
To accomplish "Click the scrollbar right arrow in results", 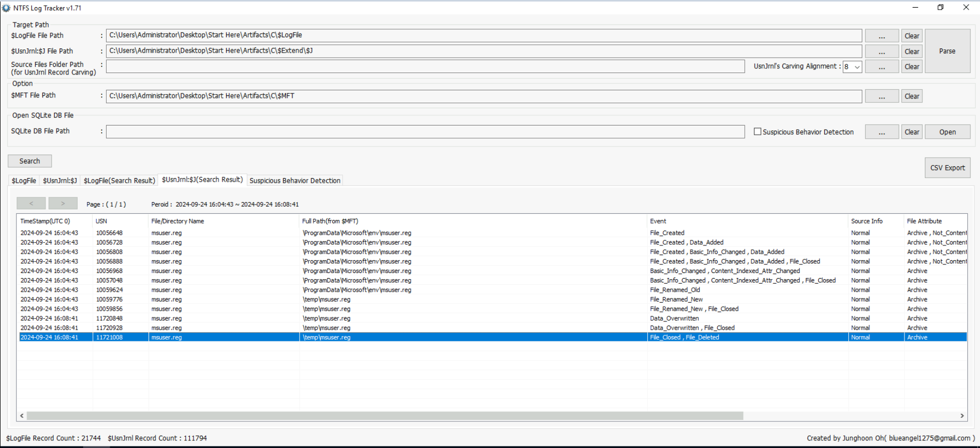I will click(962, 416).
